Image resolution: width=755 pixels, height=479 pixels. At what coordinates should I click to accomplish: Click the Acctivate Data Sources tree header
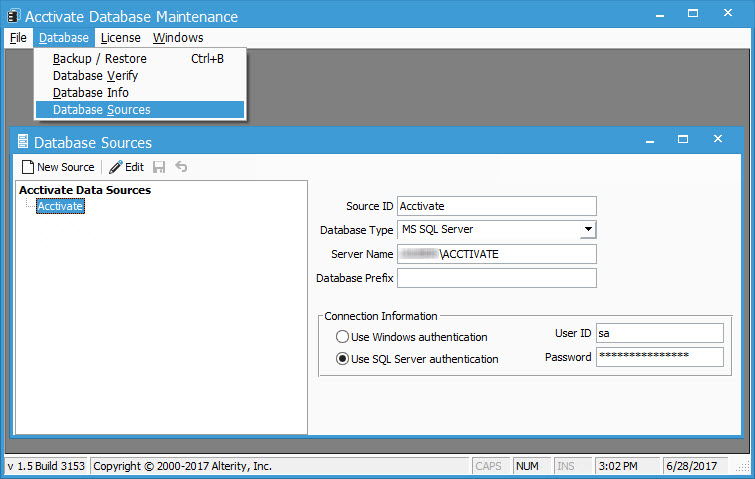85,190
